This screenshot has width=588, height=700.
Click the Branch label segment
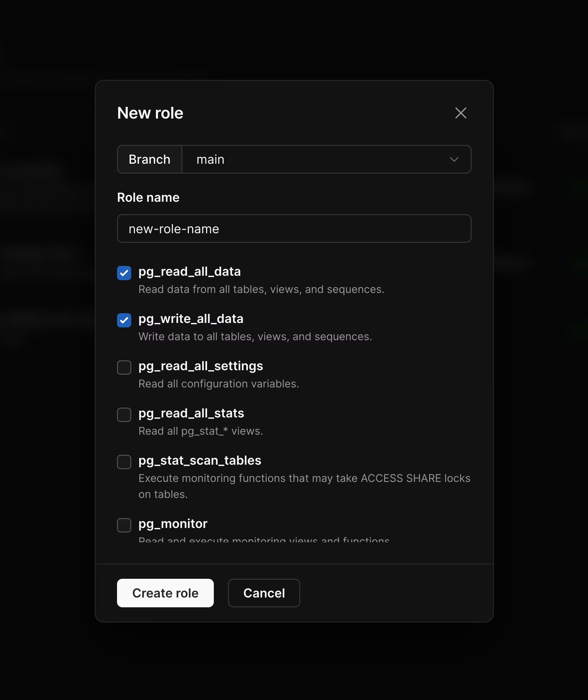click(x=149, y=160)
